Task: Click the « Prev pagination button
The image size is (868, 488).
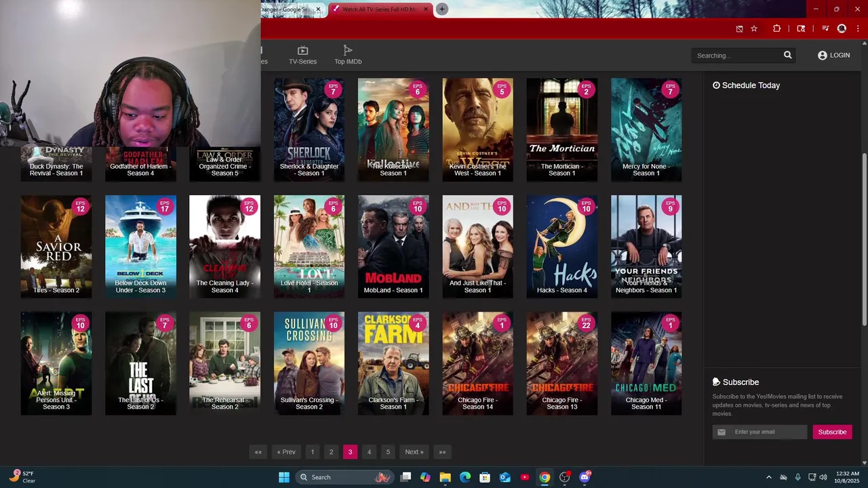Action: coord(286,452)
